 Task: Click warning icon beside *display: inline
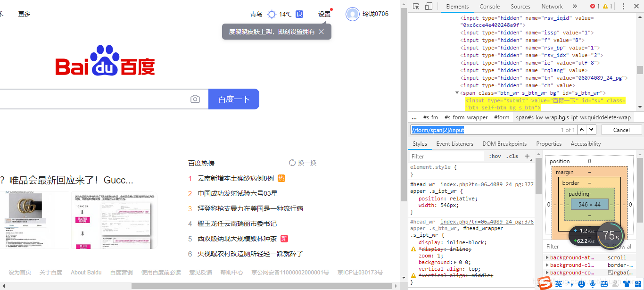pyautogui.click(x=413, y=249)
